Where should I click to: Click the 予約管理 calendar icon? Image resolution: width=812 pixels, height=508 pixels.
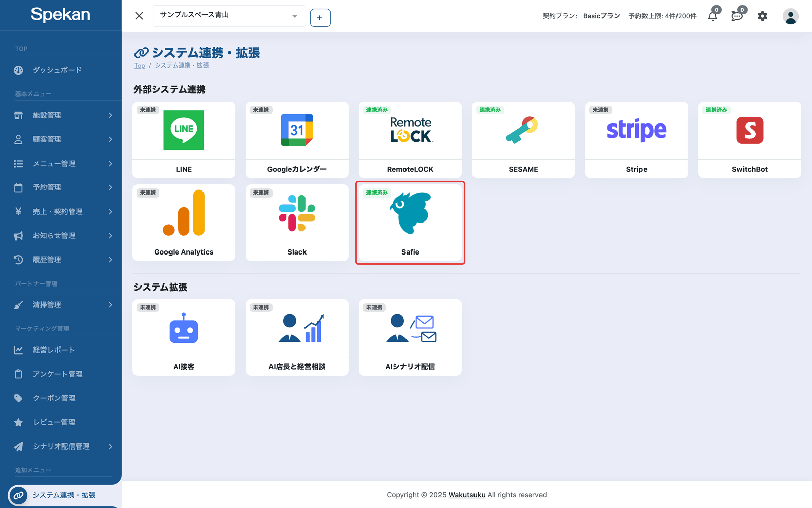[x=18, y=187]
